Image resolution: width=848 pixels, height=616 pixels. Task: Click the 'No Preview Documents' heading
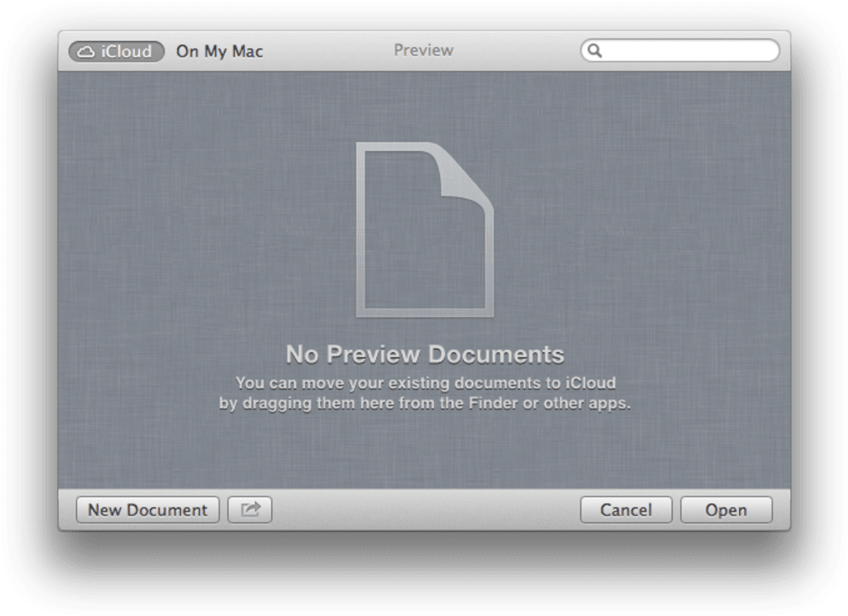(x=424, y=355)
